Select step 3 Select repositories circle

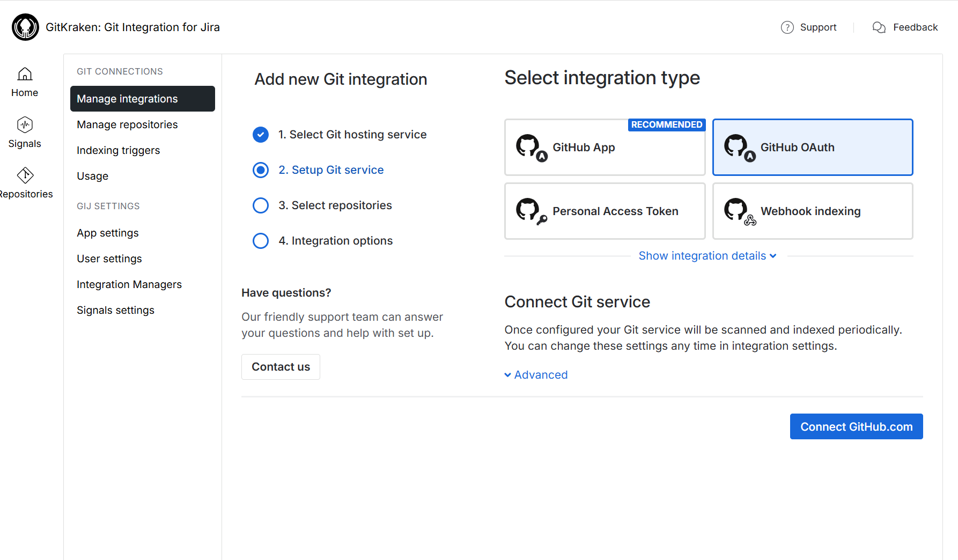tap(261, 205)
